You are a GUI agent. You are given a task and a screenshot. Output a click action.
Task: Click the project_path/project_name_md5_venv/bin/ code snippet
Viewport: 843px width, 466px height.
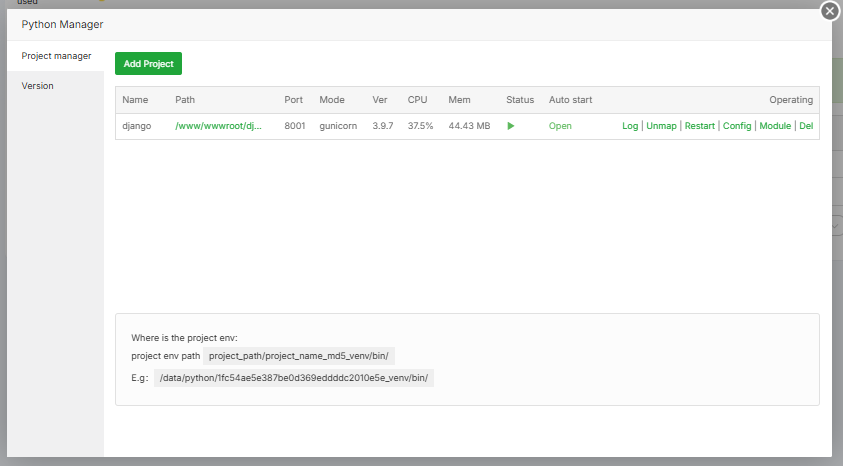coord(299,356)
